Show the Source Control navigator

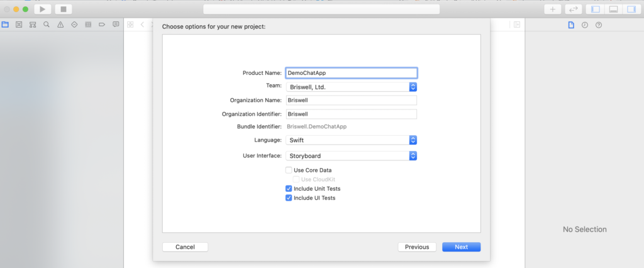tap(19, 25)
